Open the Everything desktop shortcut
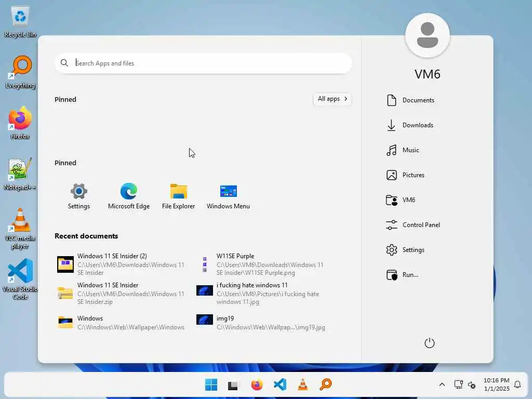 click(x=20, y=72)
